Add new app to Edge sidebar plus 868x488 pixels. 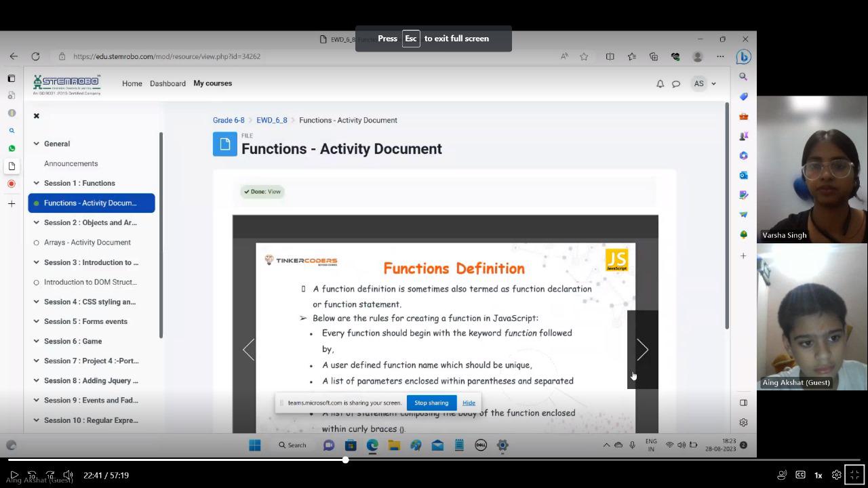pos(743,256)
